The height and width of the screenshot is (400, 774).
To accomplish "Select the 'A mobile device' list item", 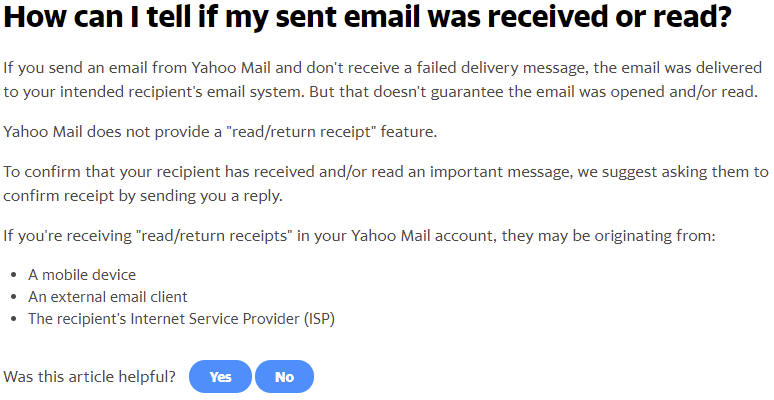I will click(82, 275).
